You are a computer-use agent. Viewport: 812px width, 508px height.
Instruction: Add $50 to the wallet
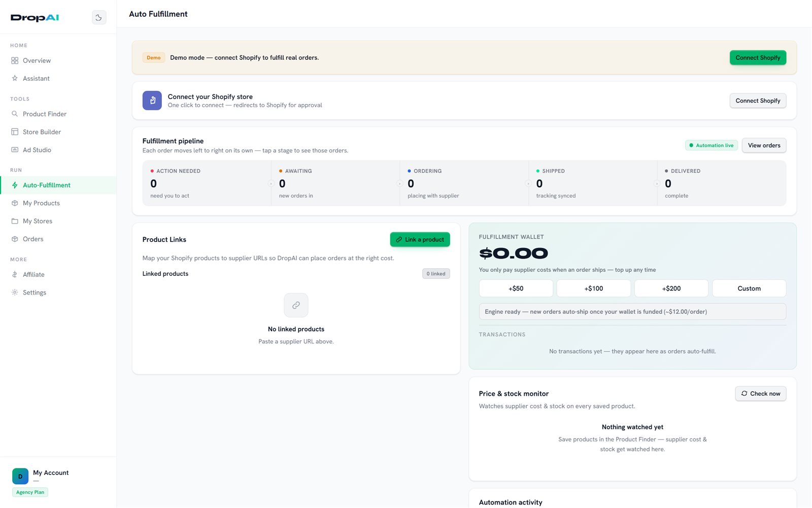pos(516,289)
